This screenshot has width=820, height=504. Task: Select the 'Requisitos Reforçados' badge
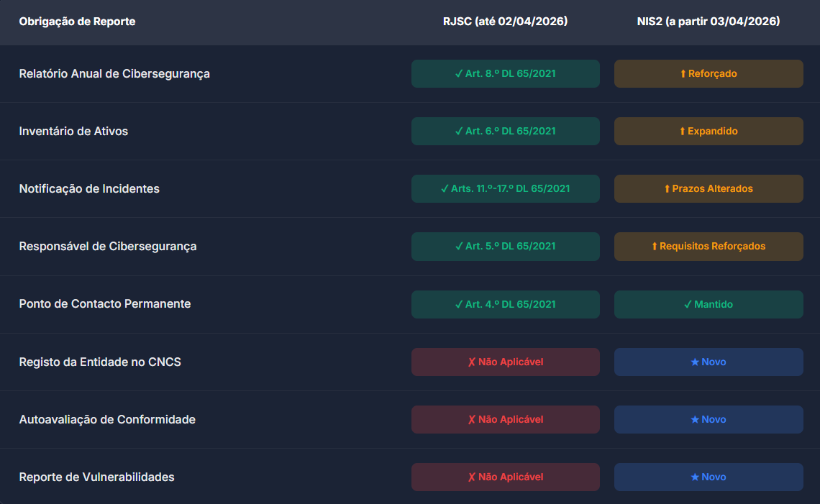point(709,246)
